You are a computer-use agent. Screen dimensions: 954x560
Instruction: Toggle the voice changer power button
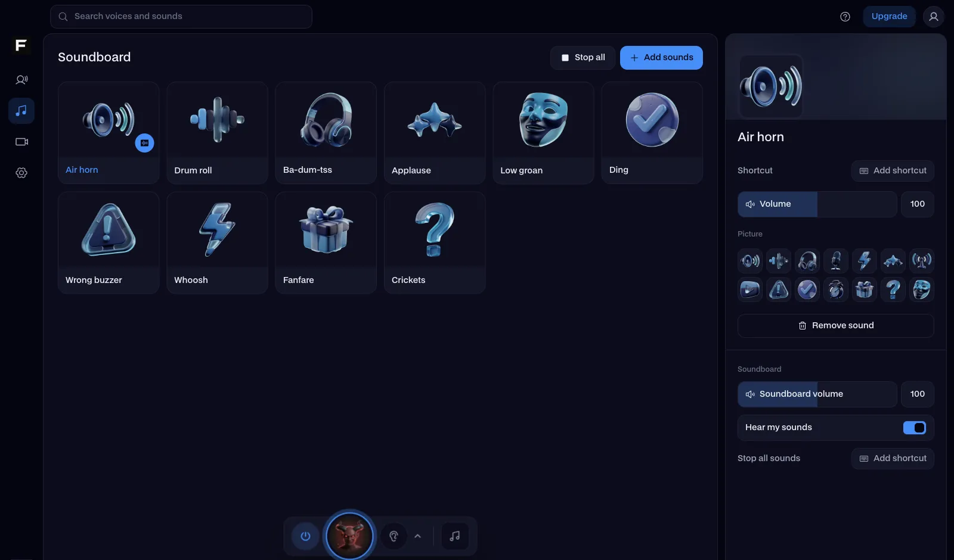click(x=305, y=536)
